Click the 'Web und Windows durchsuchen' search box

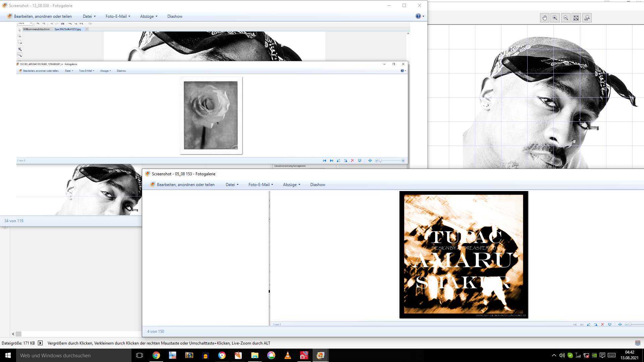[74, 355]
